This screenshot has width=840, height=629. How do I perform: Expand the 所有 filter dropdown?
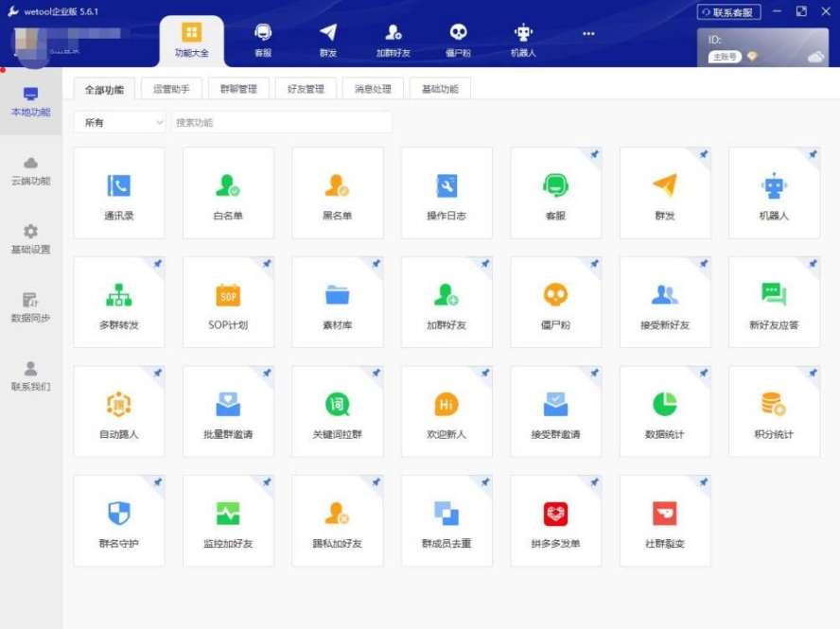[120, 122]
